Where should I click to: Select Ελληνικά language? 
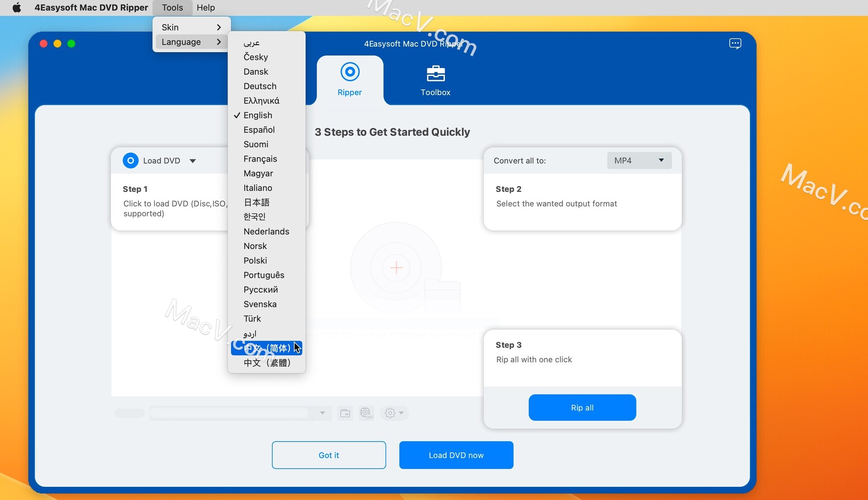(x=266, y=100)
